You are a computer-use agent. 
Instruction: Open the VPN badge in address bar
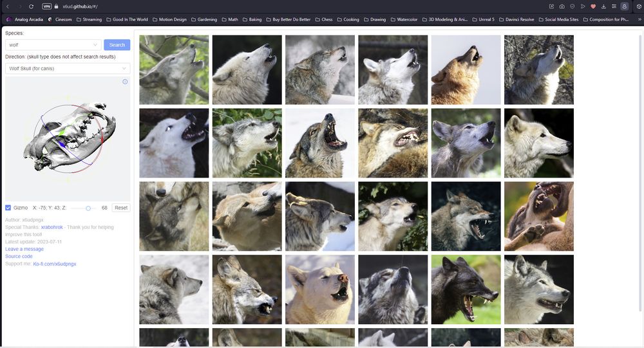(x=47, y=6)
